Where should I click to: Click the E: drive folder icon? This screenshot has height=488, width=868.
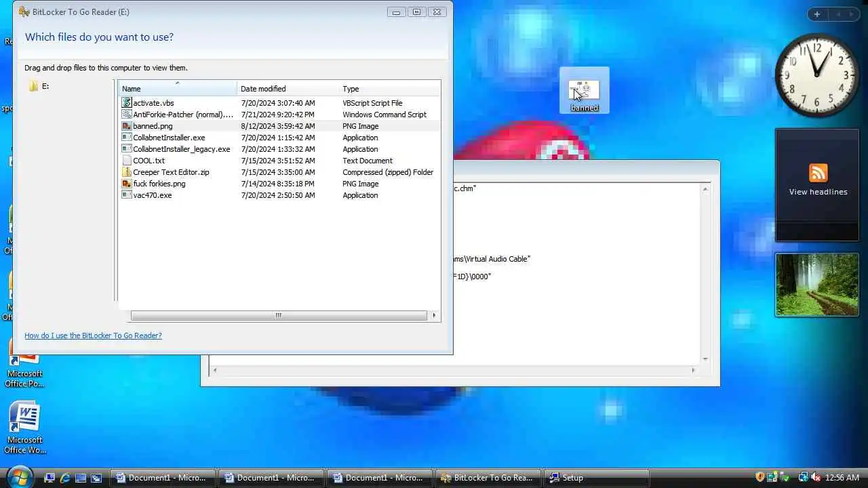(x=33, y=86)
